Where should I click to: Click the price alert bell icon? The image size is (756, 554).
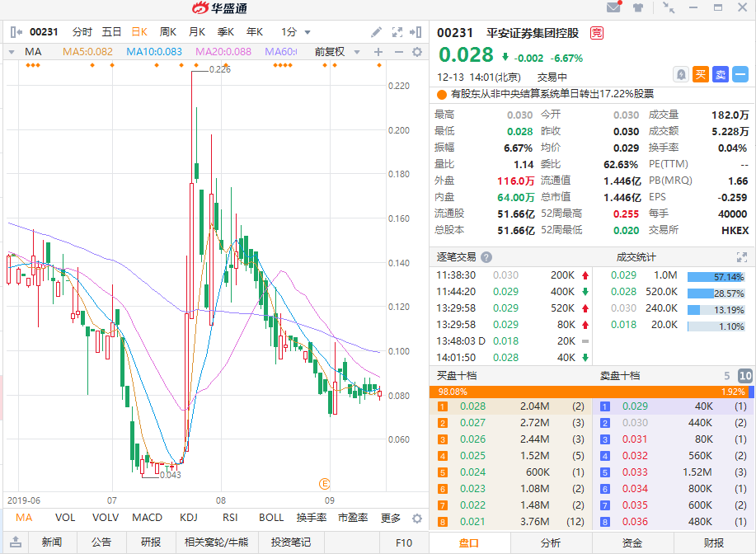pyautogui.click(x=681, y=74)
